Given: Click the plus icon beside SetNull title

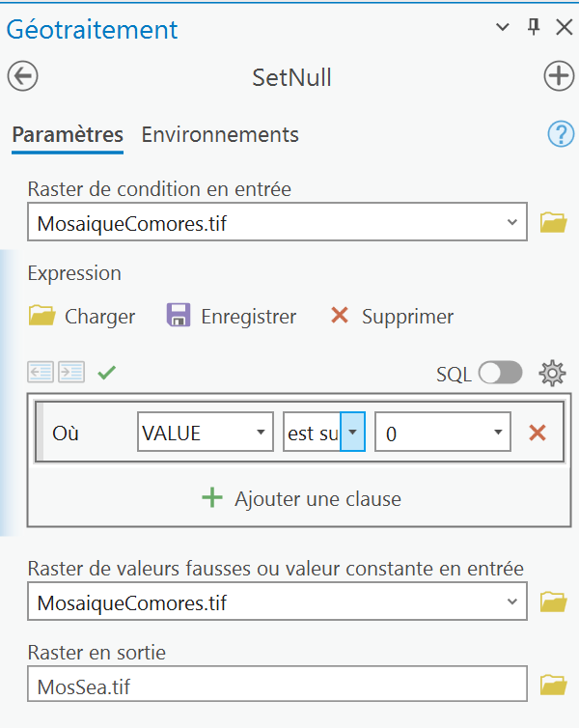Looking at the screenshot, I should (x=559, y=76).
